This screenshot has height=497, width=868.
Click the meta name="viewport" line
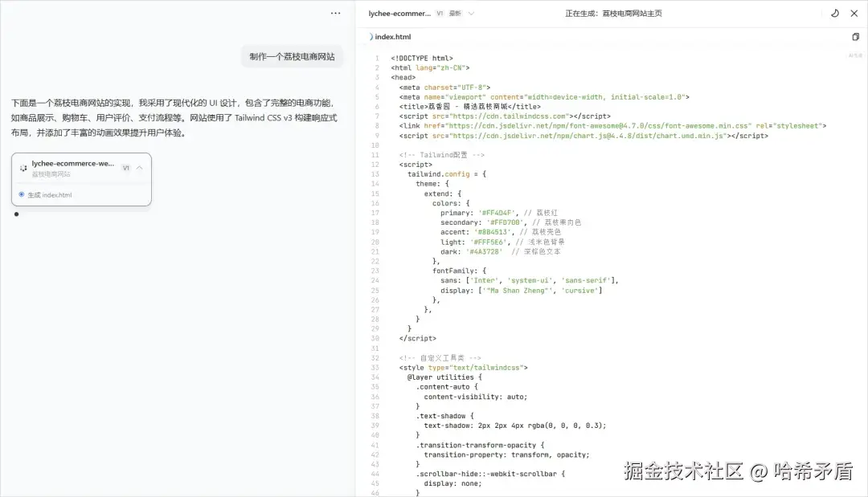tap(544, 96)
